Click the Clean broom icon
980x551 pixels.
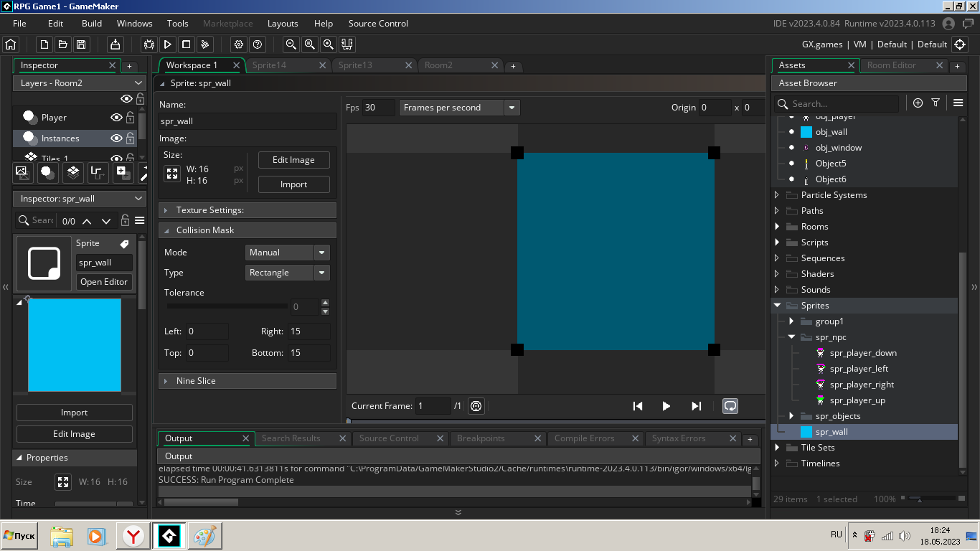[x=204, y=44]
